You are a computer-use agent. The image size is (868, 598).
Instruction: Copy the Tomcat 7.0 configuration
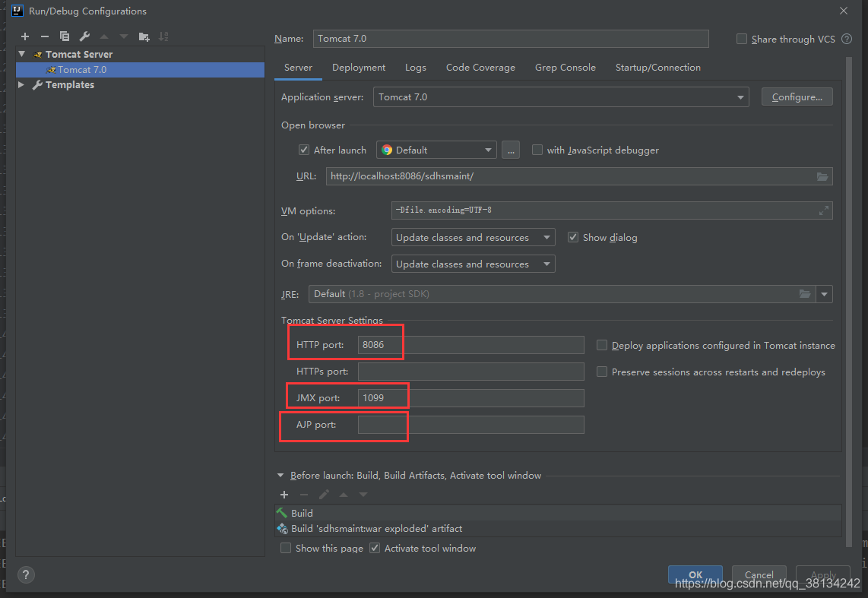(64, 36)
